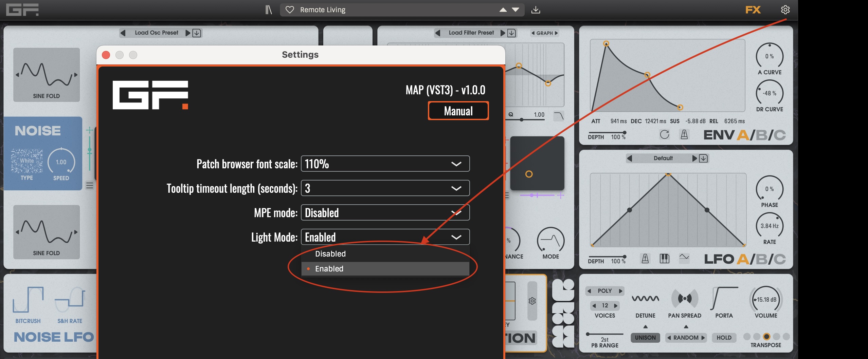868x359 pixels.
Task: Click the LFO DEPTH slider
Action: tap(607, 257)
